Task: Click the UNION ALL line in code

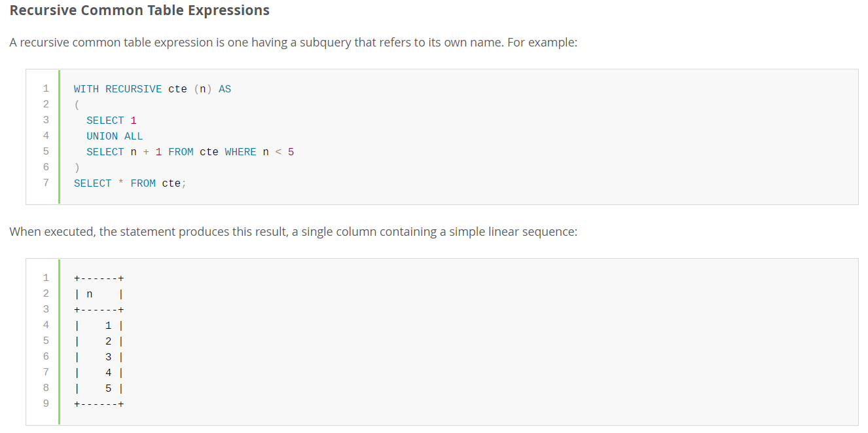Action: pyautogui.click(x=115, y=136)
